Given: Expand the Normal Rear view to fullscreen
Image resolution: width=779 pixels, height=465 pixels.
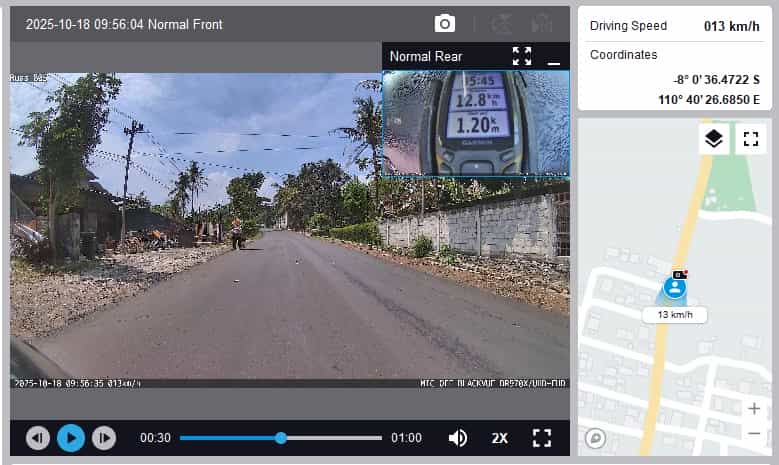Looking at the screenshot, I should [x=522, y=56].
